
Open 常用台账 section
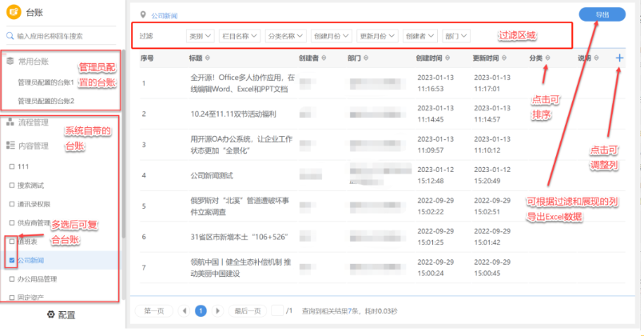[33, 62]
